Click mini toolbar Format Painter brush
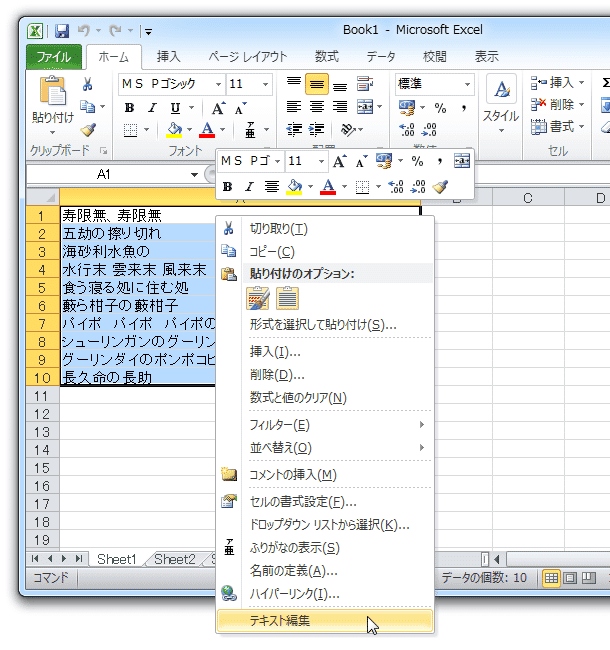Viewport: 610px width, 650px height. tap(440, 187)
